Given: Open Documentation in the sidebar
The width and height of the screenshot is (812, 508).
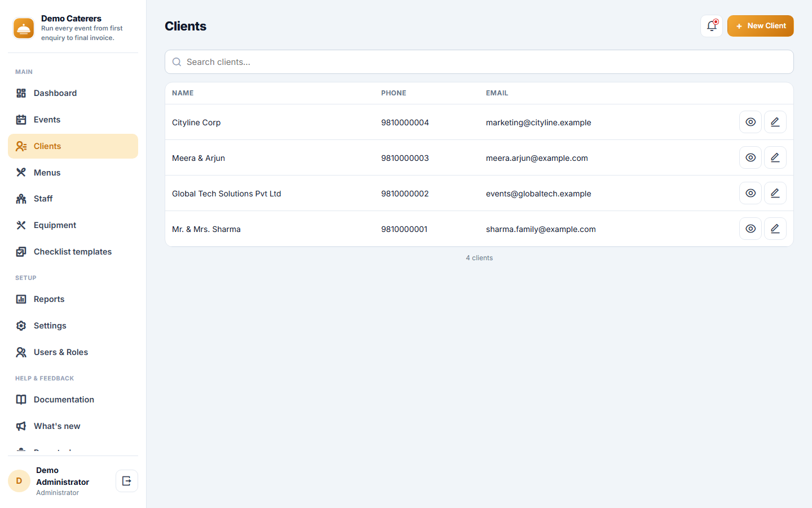Looking at the screenshot, I should tap(73, 400).
